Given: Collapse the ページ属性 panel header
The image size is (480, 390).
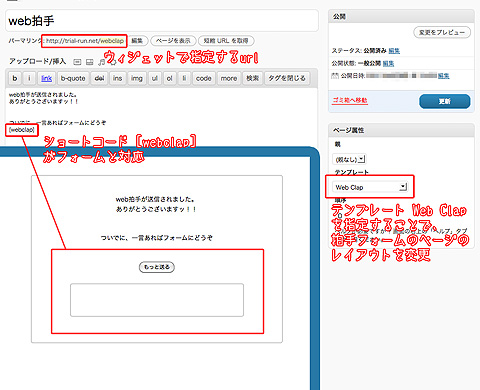Looking at the screenshot, I should point(401,130).
